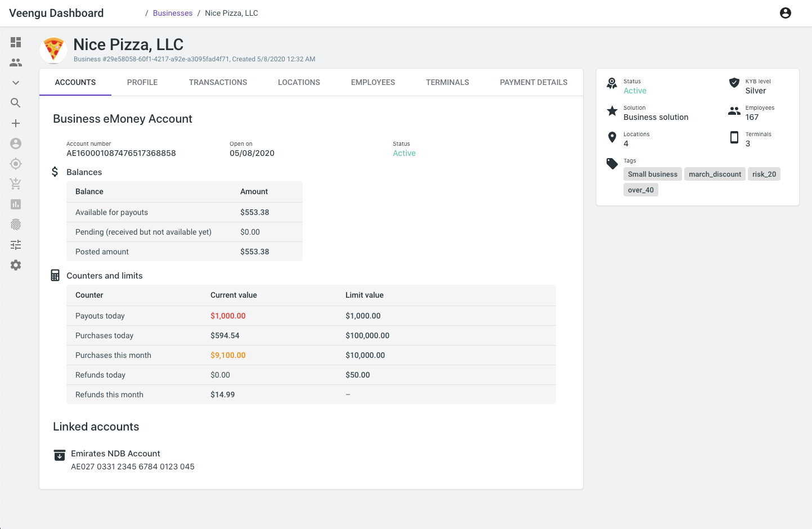
Task: Open the shopping cart icon
Action: (x=15, y=184)
